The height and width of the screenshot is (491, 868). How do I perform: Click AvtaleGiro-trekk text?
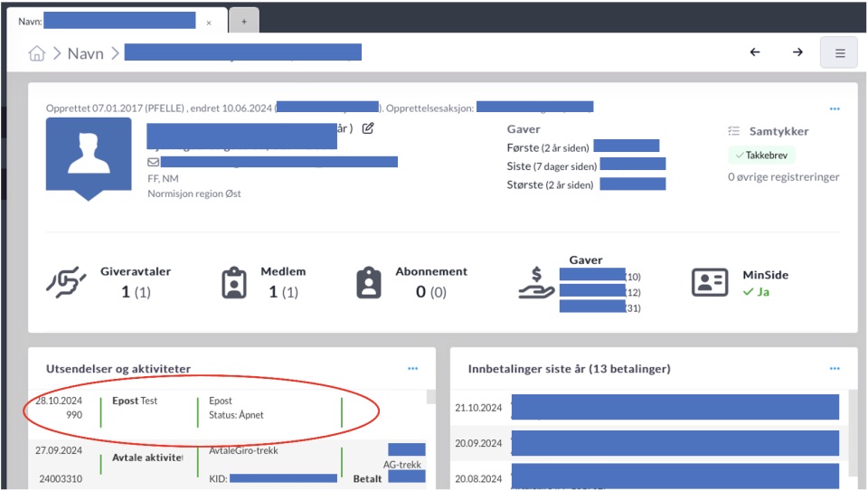[x=243, y=450]
